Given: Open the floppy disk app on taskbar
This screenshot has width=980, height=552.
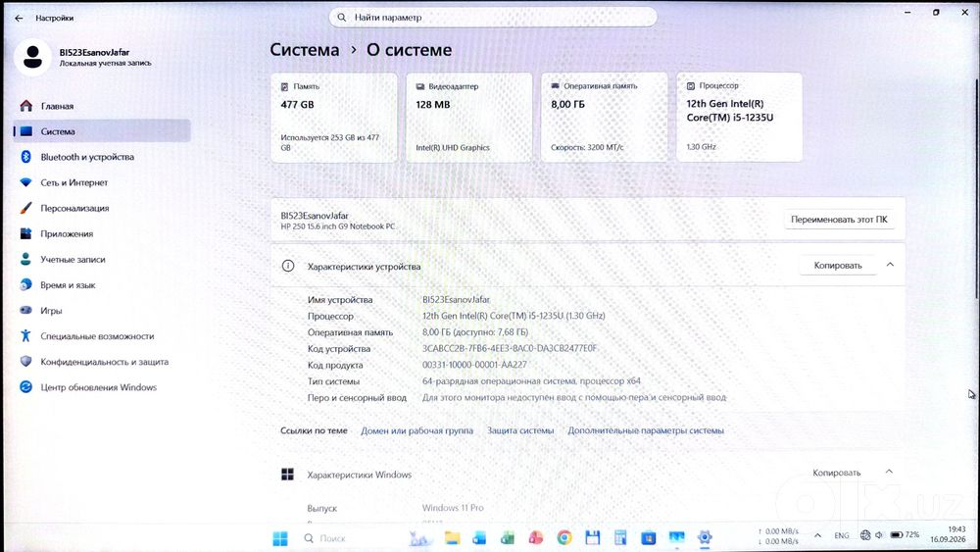Looking at the screenshot, I should 593,537.
